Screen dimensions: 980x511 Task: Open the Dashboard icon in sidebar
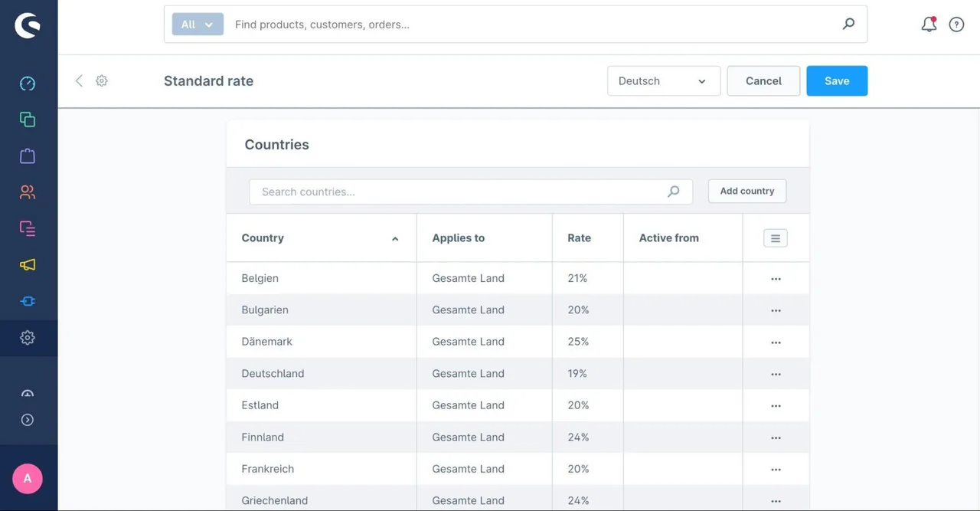pyautogui.click(x=28, y=84)
